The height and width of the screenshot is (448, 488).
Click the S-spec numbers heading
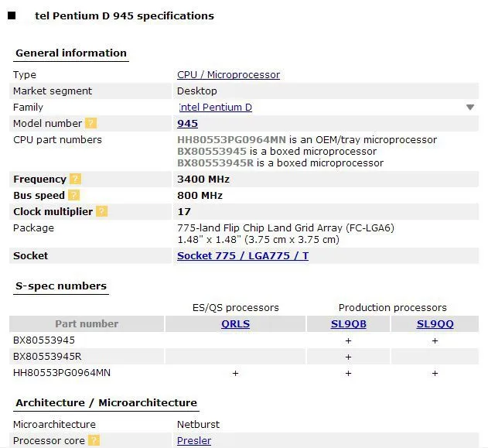tap(61, 286)
